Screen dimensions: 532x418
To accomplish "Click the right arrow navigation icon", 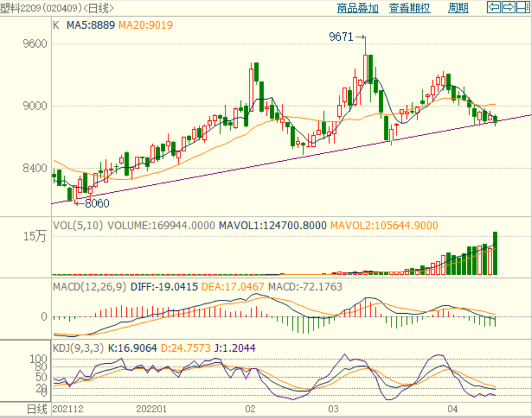I will [x=508, y=7].
